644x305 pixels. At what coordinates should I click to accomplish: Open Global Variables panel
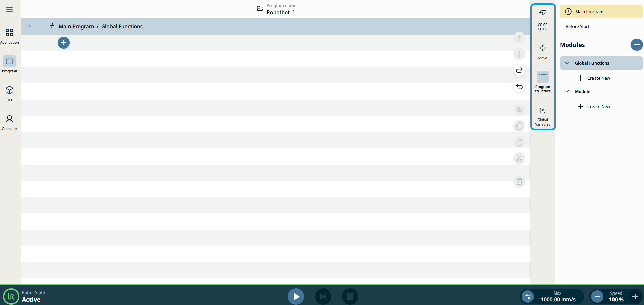coord(542,115)
